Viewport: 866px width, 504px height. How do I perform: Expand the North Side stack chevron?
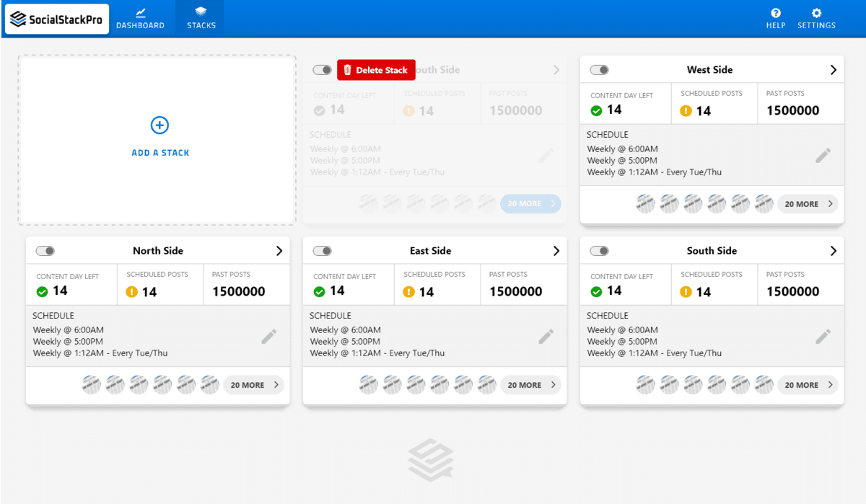coord(279,251)
